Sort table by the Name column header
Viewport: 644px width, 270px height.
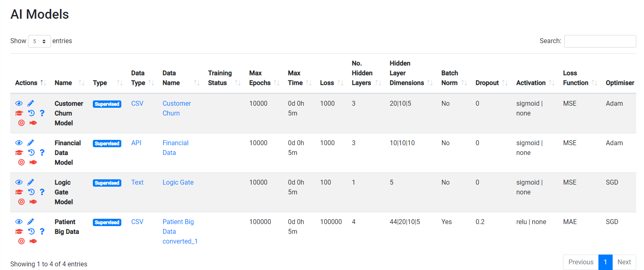tap(64, 83)
